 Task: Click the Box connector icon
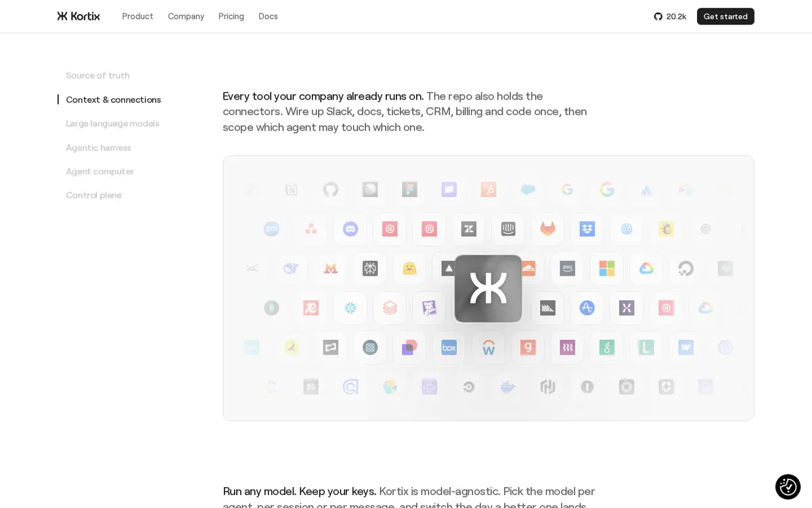click(x=449, y=347)
